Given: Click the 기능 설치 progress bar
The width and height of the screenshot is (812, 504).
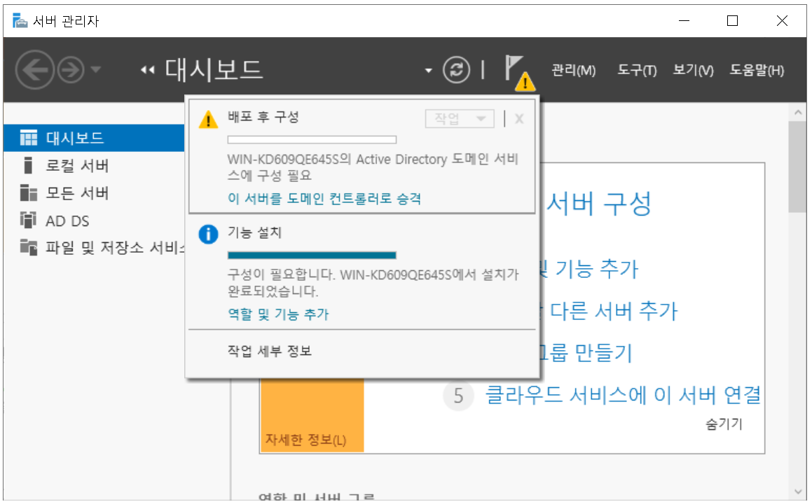Looking at the screenshot, I should click(x=312, y=255).
